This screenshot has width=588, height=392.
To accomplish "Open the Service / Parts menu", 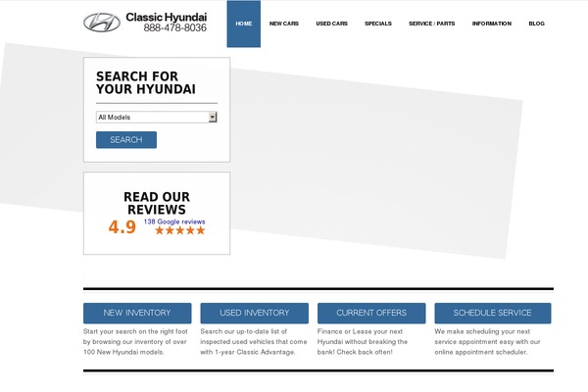I will click(431, 24).
